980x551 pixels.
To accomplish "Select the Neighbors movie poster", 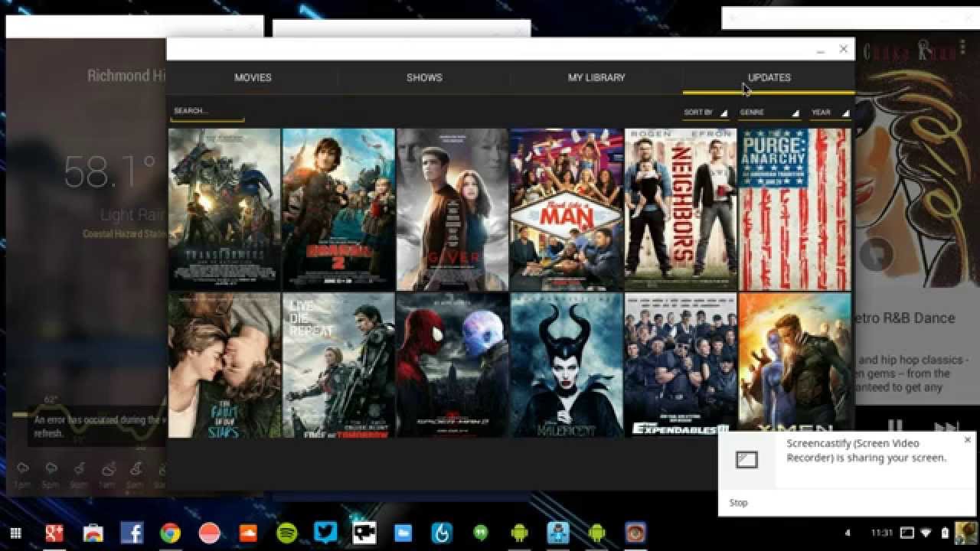I will pos(681,209).
